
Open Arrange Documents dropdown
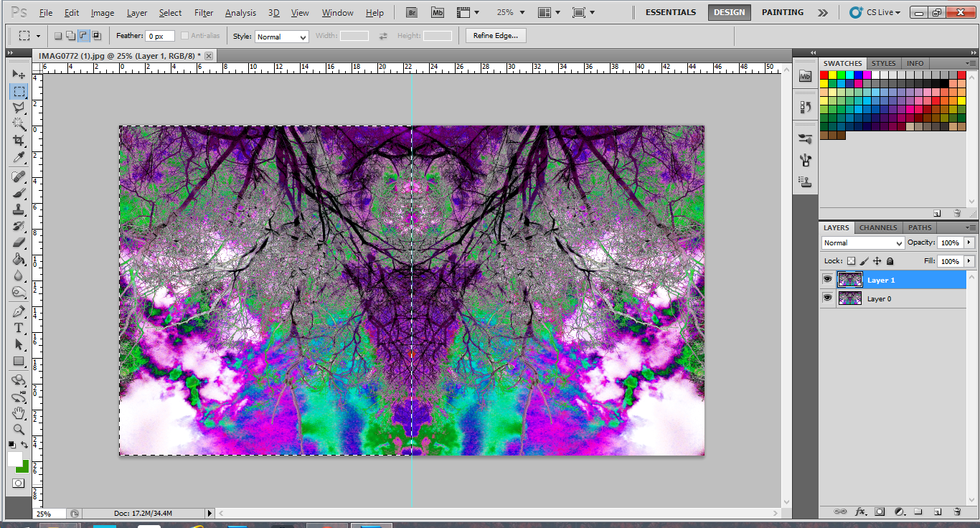[550, 12]
